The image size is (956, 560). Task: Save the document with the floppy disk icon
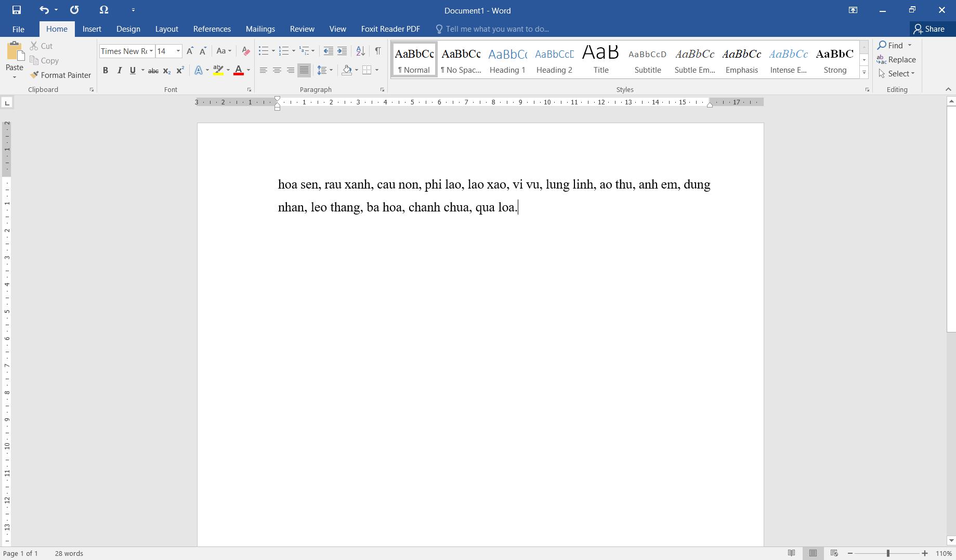[x=17, y=10]
